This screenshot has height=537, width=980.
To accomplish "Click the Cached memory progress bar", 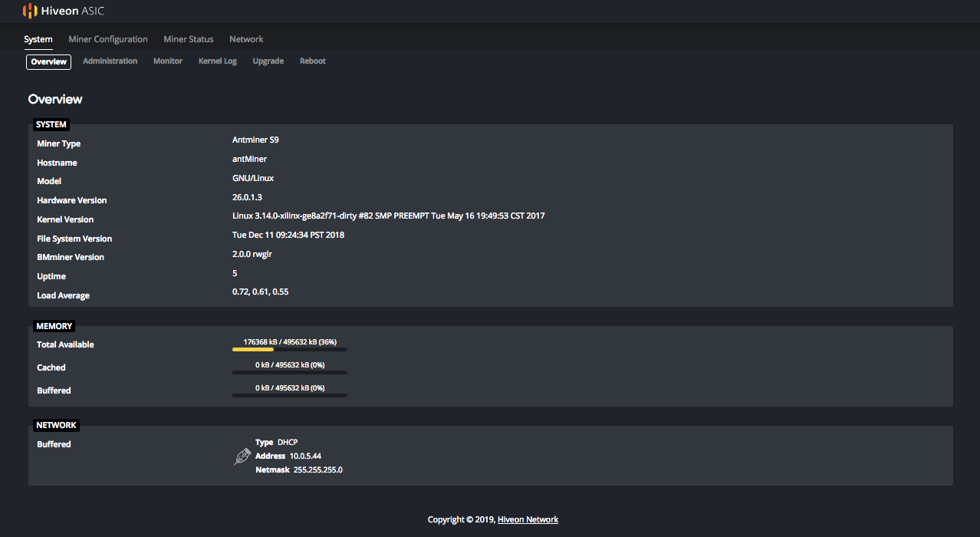I will [x=290, y=372].
